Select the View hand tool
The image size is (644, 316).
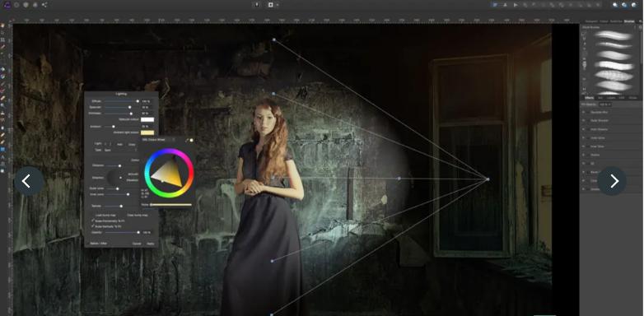[2, 26]
